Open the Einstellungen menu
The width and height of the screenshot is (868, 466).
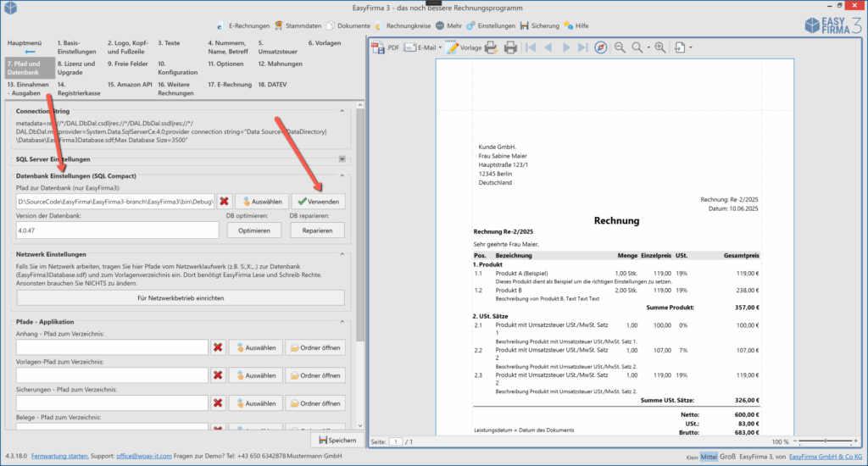(x=491, y=26)
